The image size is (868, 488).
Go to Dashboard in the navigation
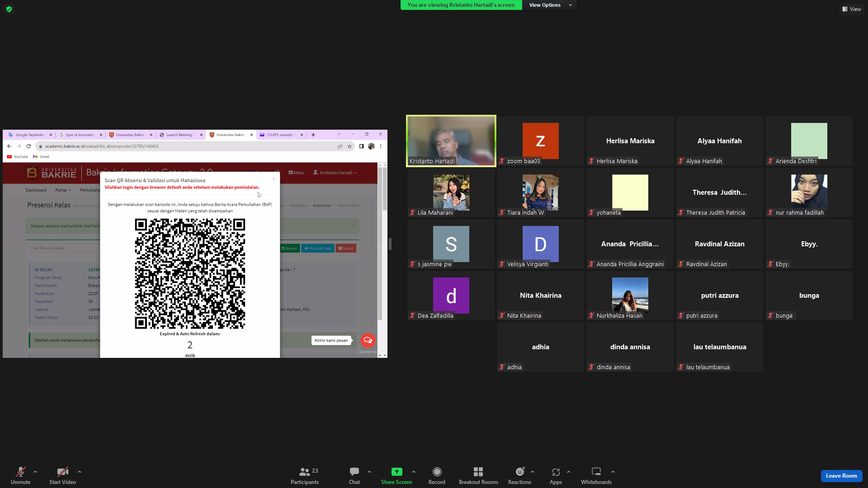coord(36,190)
